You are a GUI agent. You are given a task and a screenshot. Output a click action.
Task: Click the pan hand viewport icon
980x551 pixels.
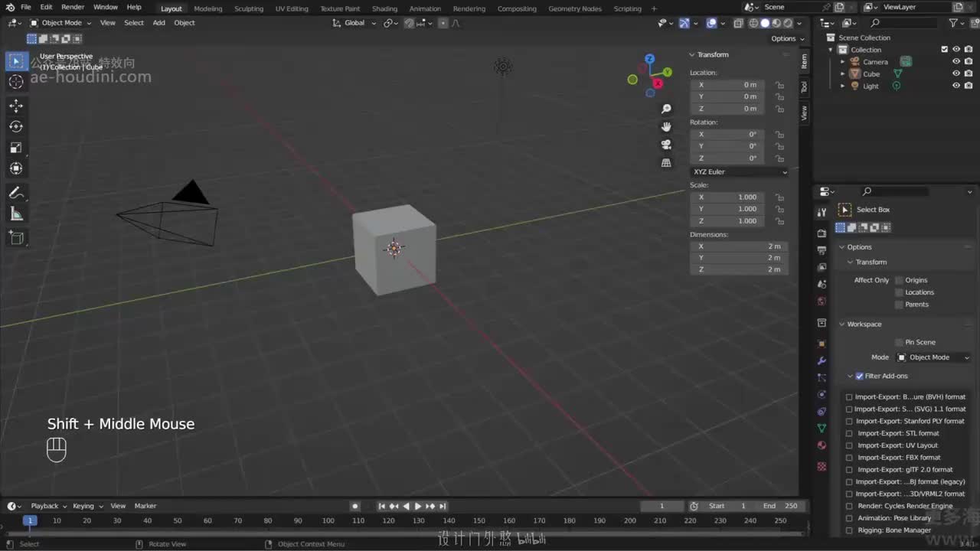pyautogui.click(x=666, y=127)
